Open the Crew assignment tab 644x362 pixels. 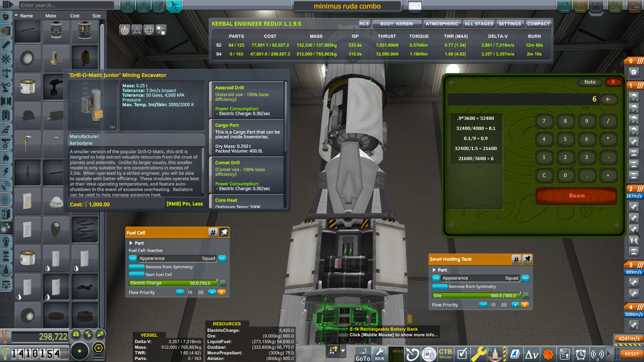click(x=144, y=7)
